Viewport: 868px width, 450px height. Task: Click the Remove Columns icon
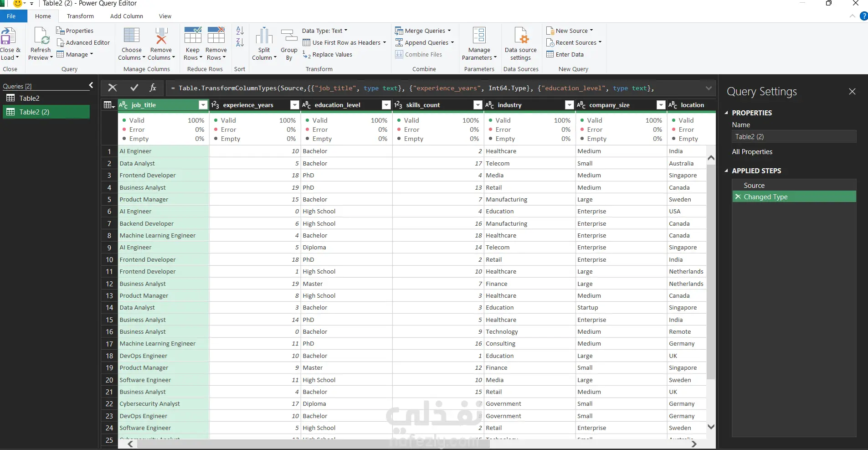coord(161,36)
